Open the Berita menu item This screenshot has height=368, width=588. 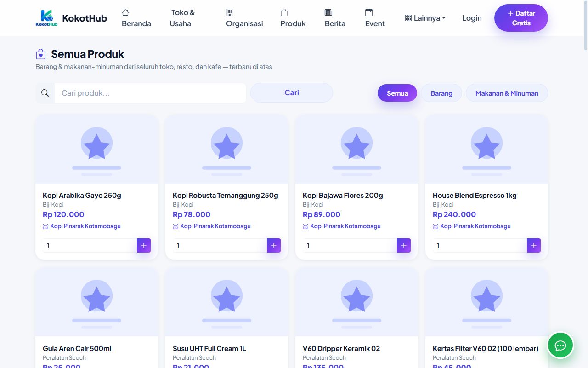(x=335, y=18)
